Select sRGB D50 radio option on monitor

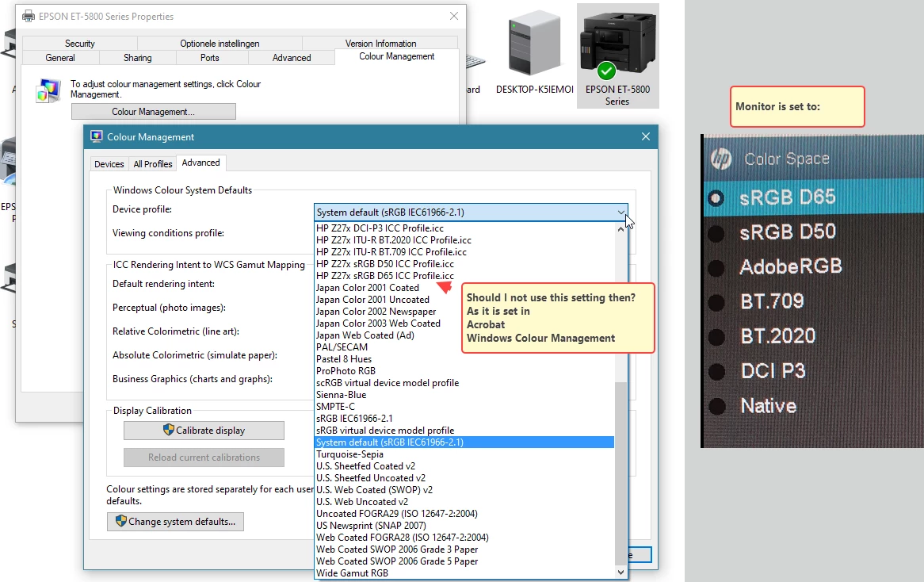point(716,233)
